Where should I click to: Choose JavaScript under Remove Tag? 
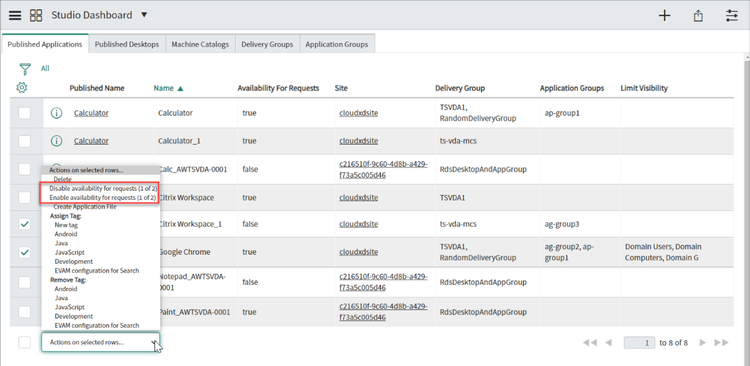click(70, 307)
